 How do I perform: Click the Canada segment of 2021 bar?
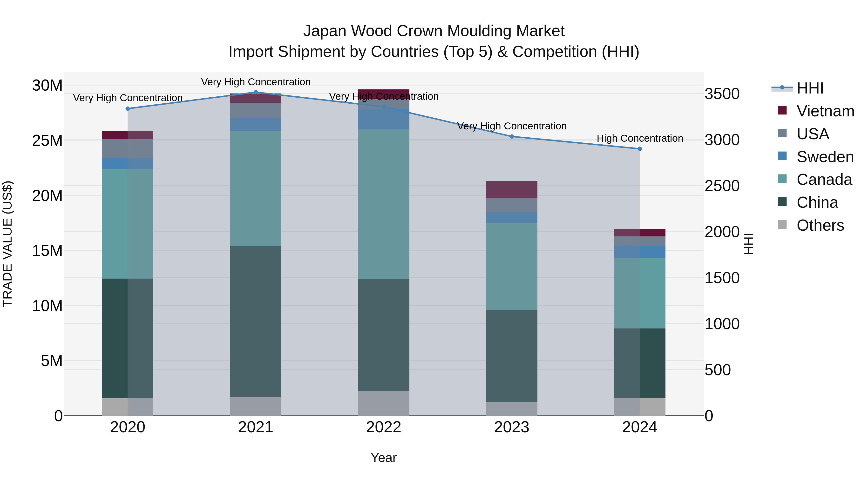click(x=255, y=189)
